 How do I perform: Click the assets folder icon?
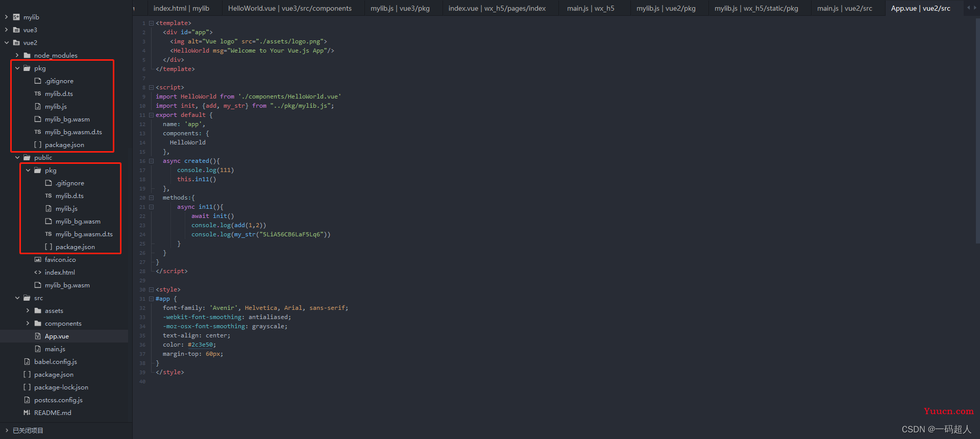[x=38, y=310]
